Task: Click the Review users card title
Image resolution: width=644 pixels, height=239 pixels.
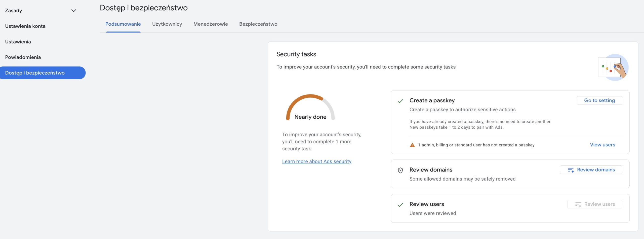Action: coord(427,204)
